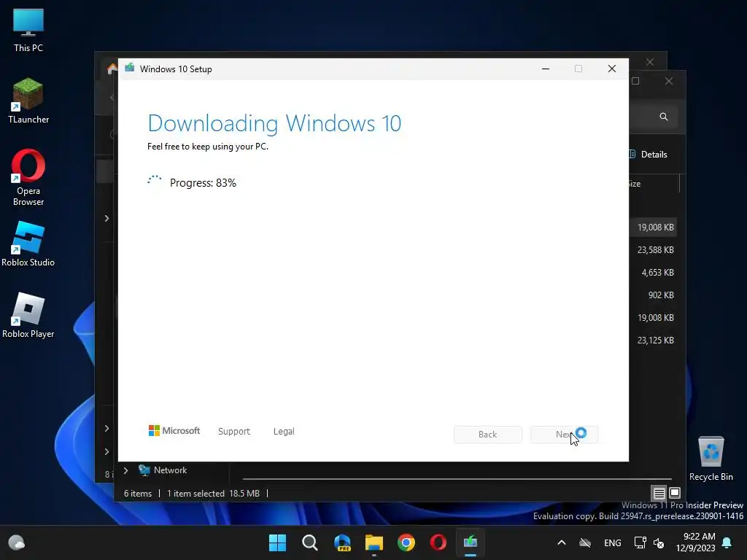The height and width of the screenshot is (560, 747).
Task: Select file row sized 23,125 KB
Action: [x=656, y=341]
